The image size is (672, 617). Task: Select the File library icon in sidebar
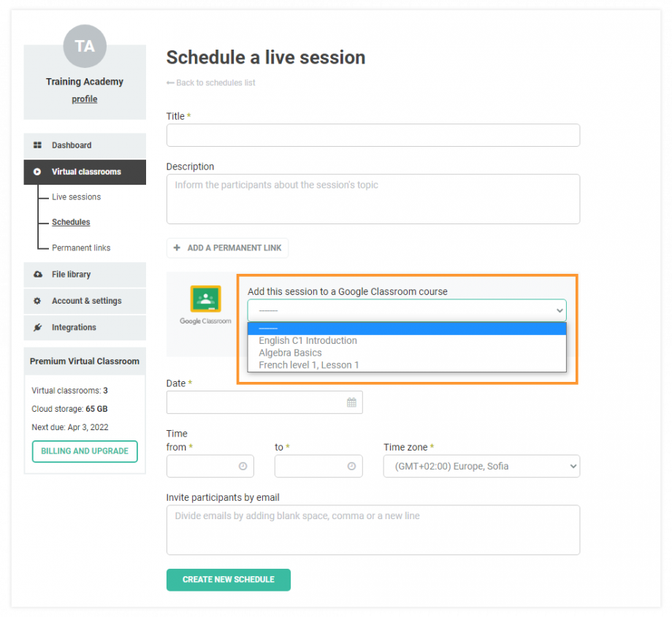click(37, 275)
